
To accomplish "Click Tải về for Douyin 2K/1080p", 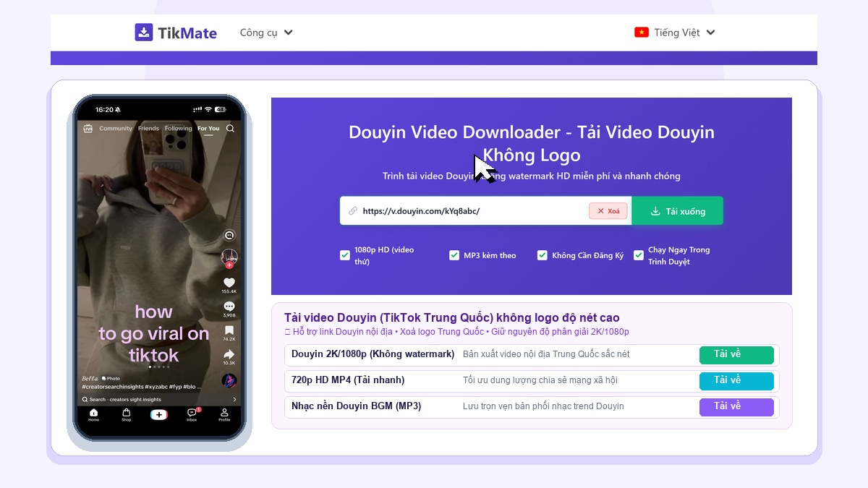I will tap(736, 355).
